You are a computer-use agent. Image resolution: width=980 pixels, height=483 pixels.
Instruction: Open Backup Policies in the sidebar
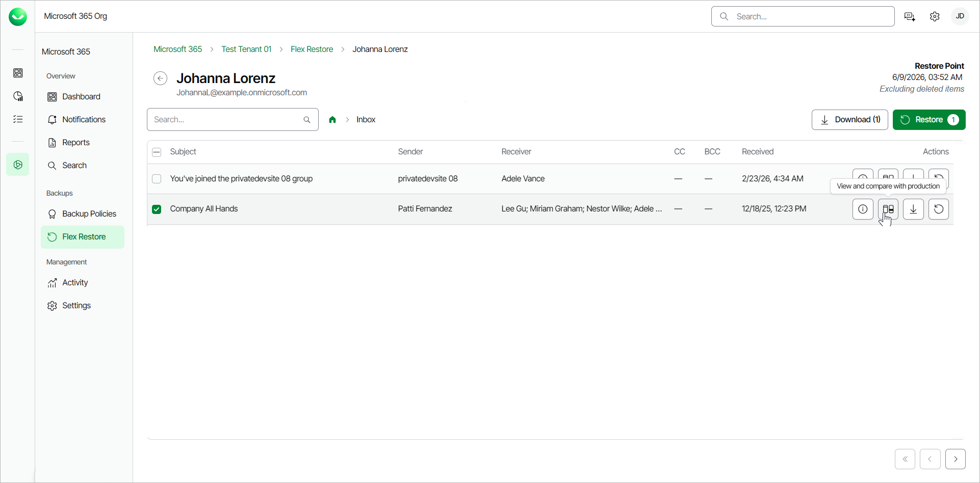(x=83, y=214)
